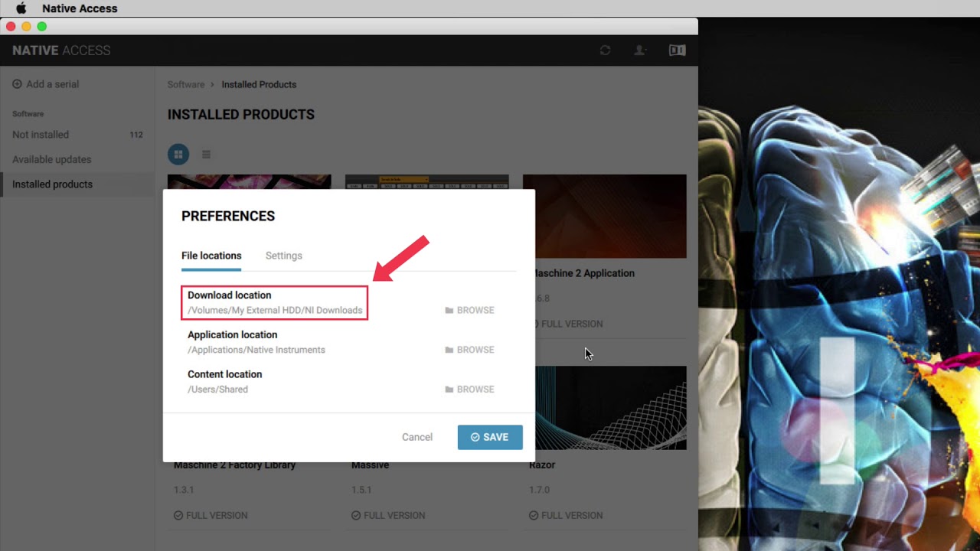Open the user account icon in header
The height and width of the screenshot is (551, 980).
click(x=640, y=51)
